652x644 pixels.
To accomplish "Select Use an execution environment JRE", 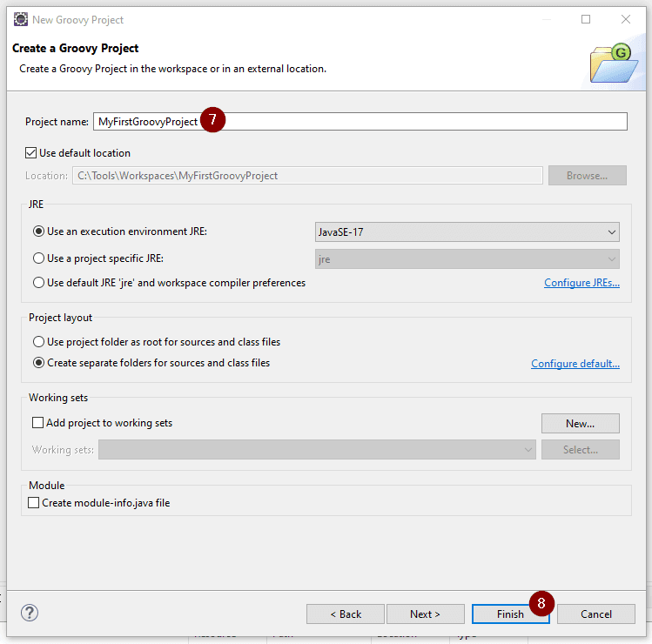I will (38, 231).
